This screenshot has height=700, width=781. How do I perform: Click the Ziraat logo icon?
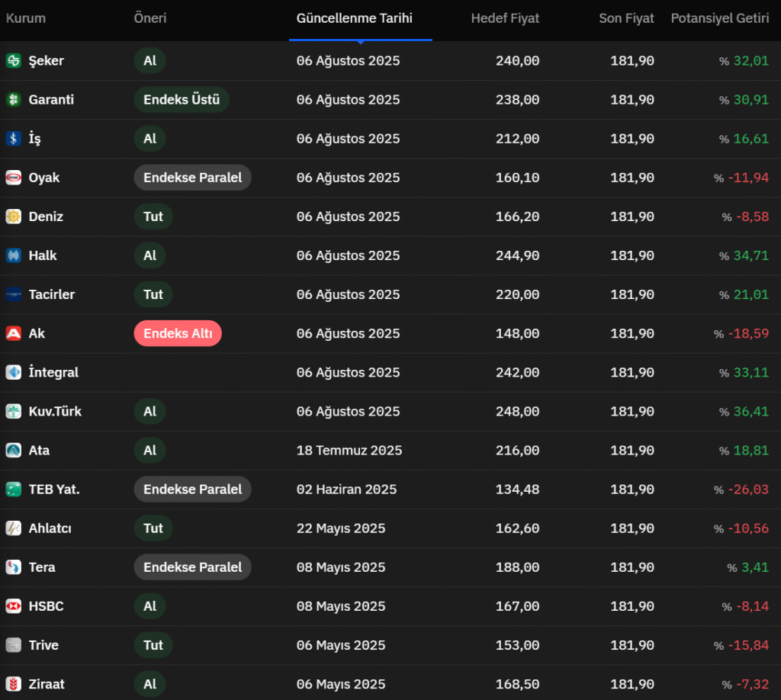pos(14,684)
